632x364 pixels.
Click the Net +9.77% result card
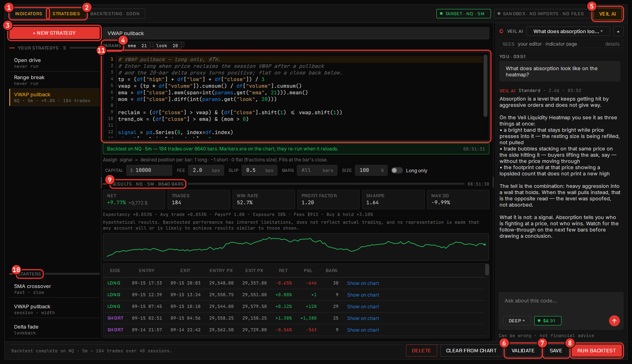134,200
